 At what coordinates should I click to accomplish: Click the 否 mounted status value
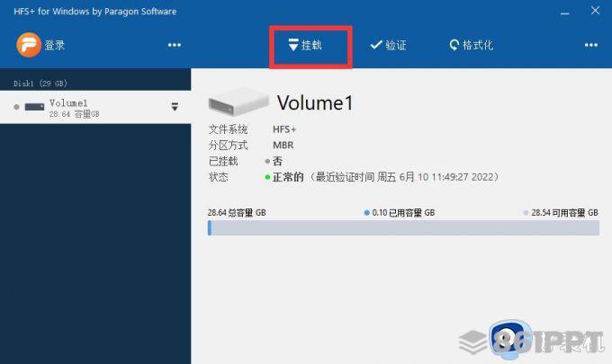pos(277,161)
